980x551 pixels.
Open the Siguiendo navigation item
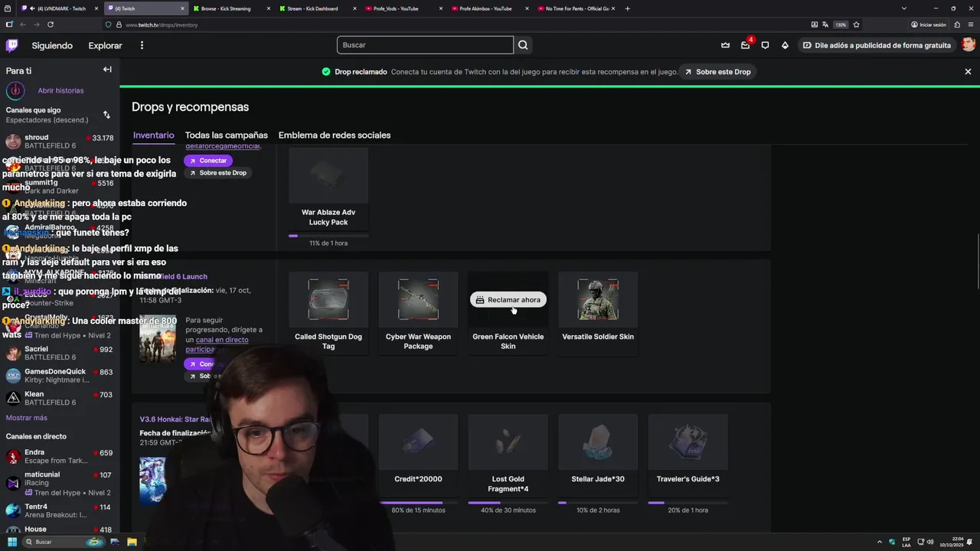point(52,45)
